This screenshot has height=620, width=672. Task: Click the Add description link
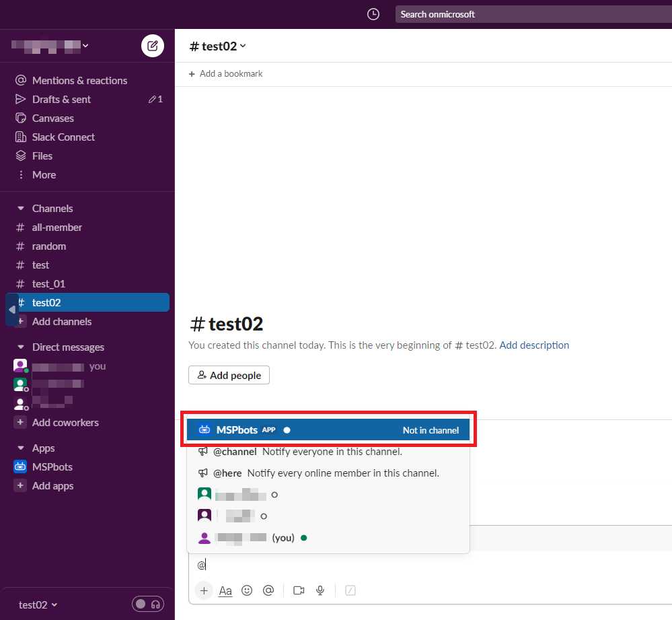(x=534, y=345)
